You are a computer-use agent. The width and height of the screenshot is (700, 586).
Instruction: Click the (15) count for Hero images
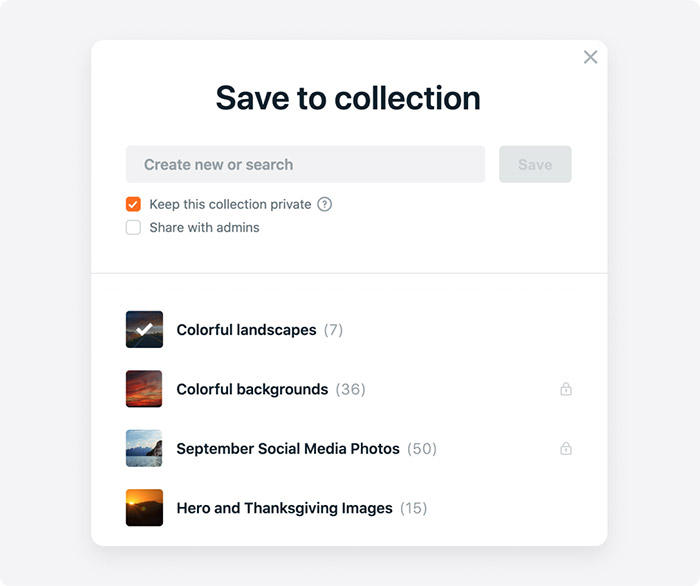413,508
